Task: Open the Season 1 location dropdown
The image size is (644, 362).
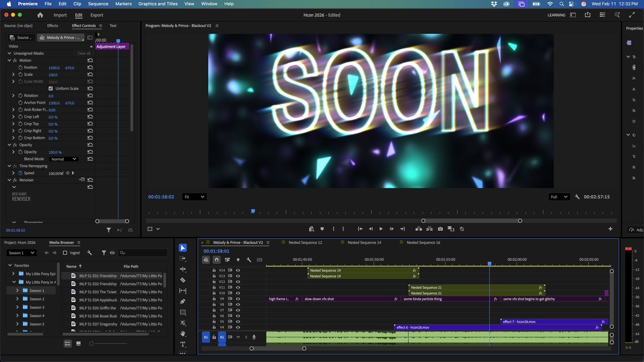Action: 21,253
